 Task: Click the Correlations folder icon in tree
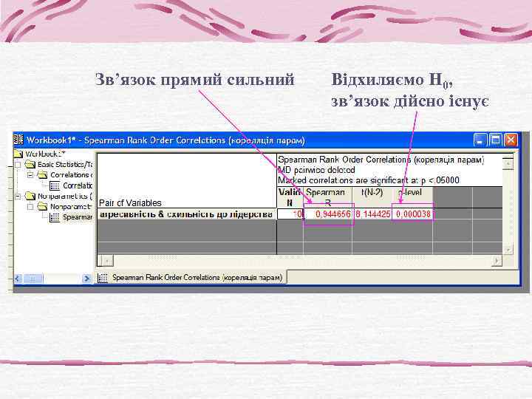tap(42, 175)
